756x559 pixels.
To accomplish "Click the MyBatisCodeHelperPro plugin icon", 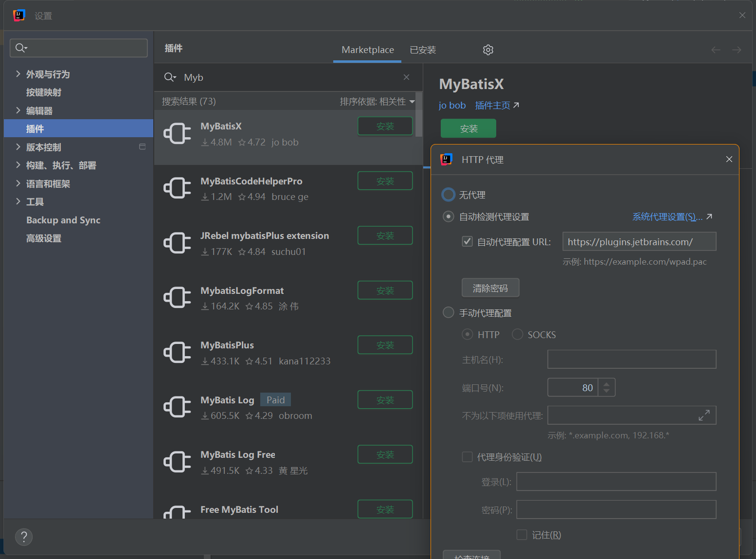I will coord(177,188).
